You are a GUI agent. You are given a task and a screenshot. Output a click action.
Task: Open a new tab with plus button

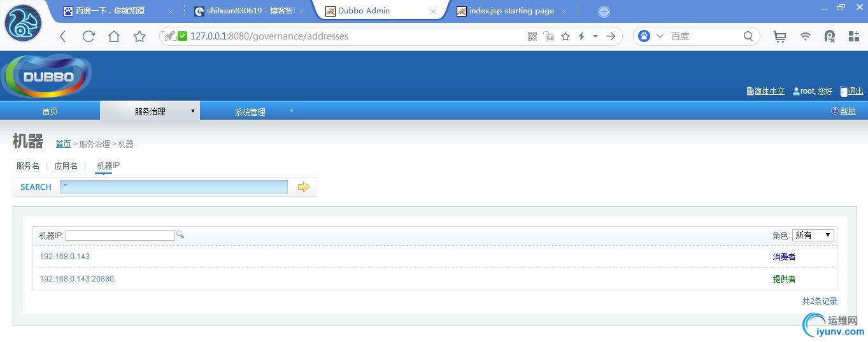[x=604, y=11]
